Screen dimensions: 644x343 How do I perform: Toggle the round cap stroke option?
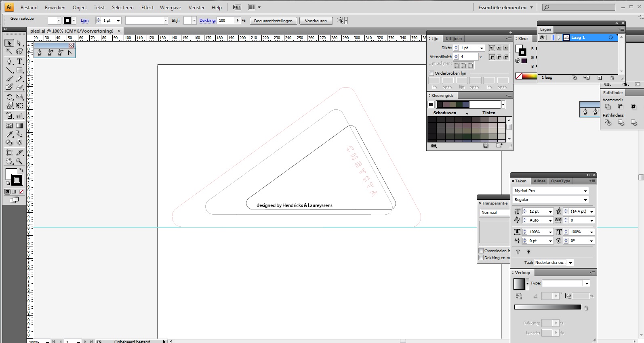pyautogui.click(x=499, y=48)
